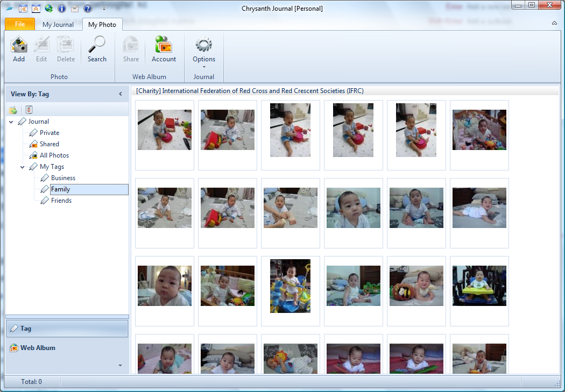
Task: Switch to Web Album pane in sidebar
Action: point(38,348)
